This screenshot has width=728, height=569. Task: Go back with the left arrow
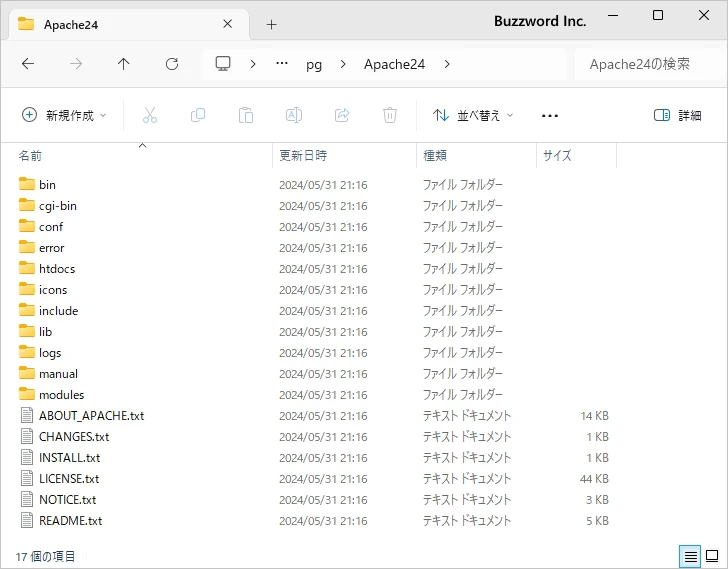point(28,64)
